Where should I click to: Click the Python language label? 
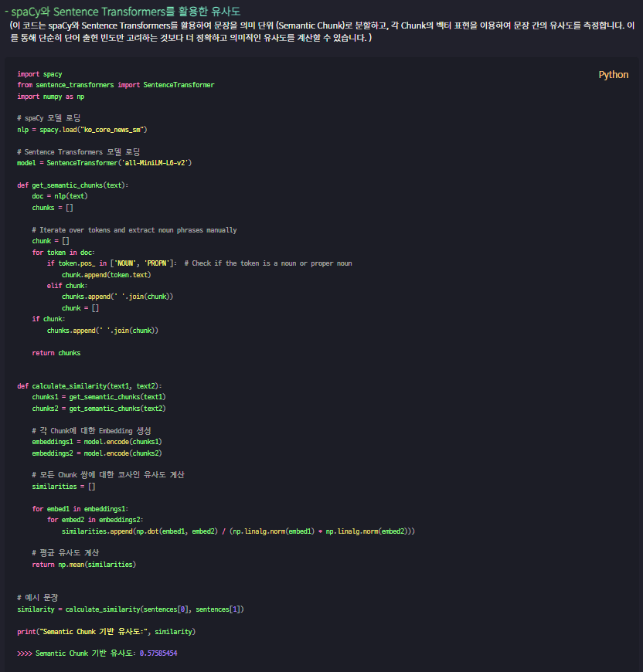coord(613,75)
